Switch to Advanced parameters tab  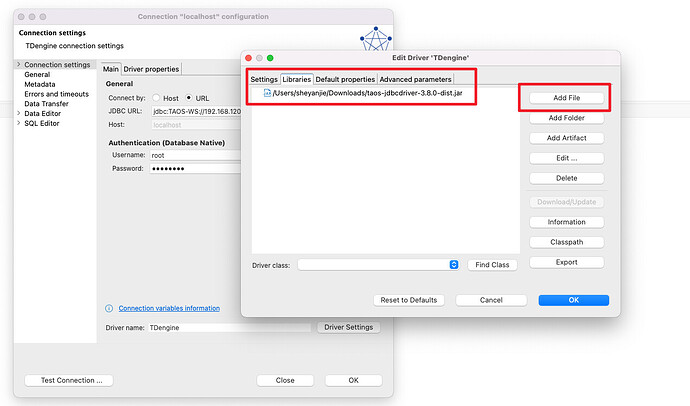(415, 79)
